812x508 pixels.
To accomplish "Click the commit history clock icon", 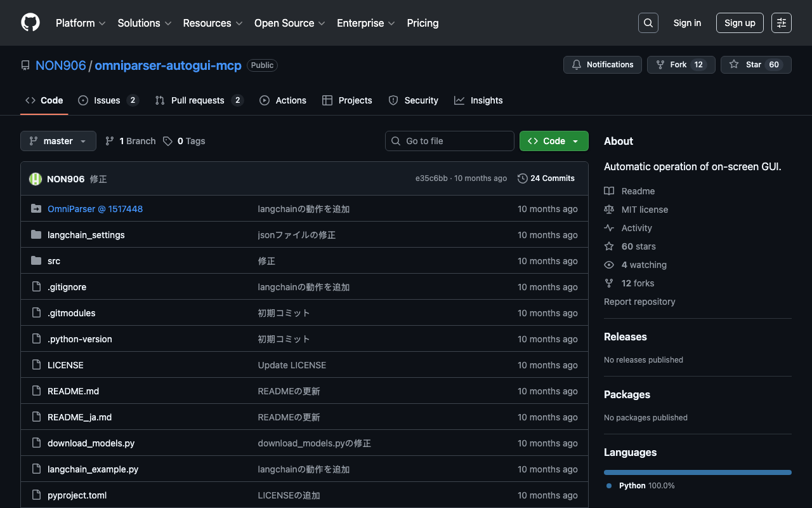I will click(522, 178).
